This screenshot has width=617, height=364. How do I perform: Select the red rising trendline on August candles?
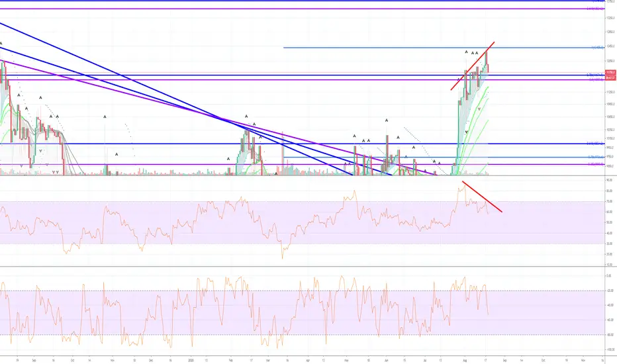[473, 66]
